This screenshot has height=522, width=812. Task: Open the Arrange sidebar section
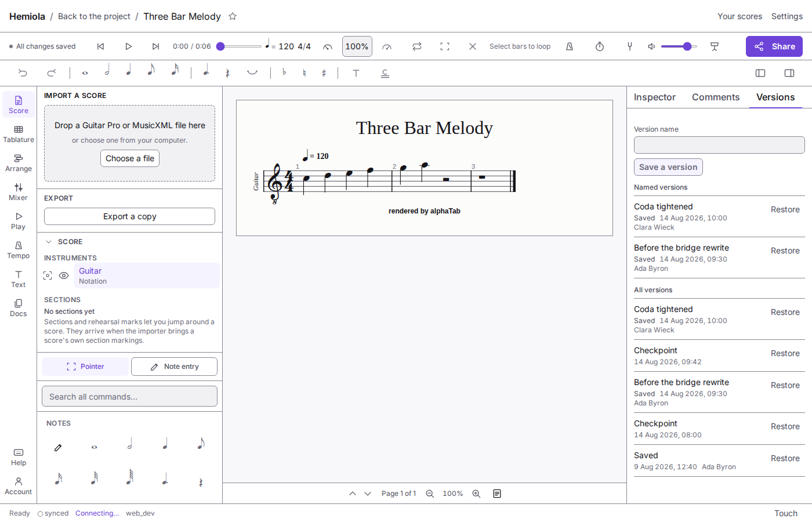19,163
